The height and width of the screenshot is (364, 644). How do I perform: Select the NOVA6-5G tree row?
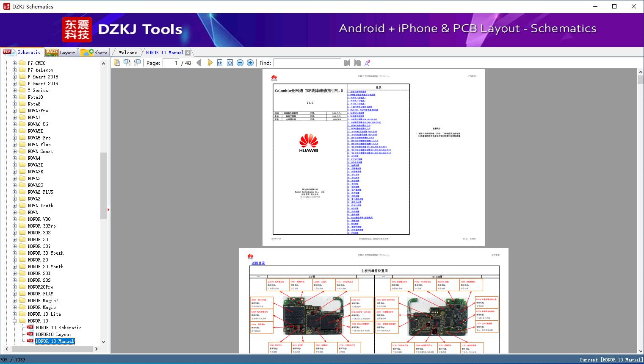point(38,124)
